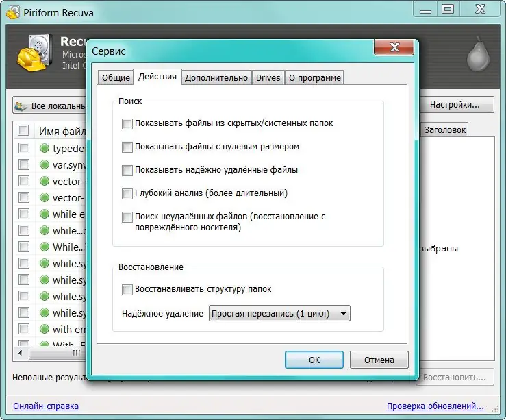This screenshot has width=506, height=420.
Task: Click the file list scroll-left arrow
Action: click(x=21, y=353)
